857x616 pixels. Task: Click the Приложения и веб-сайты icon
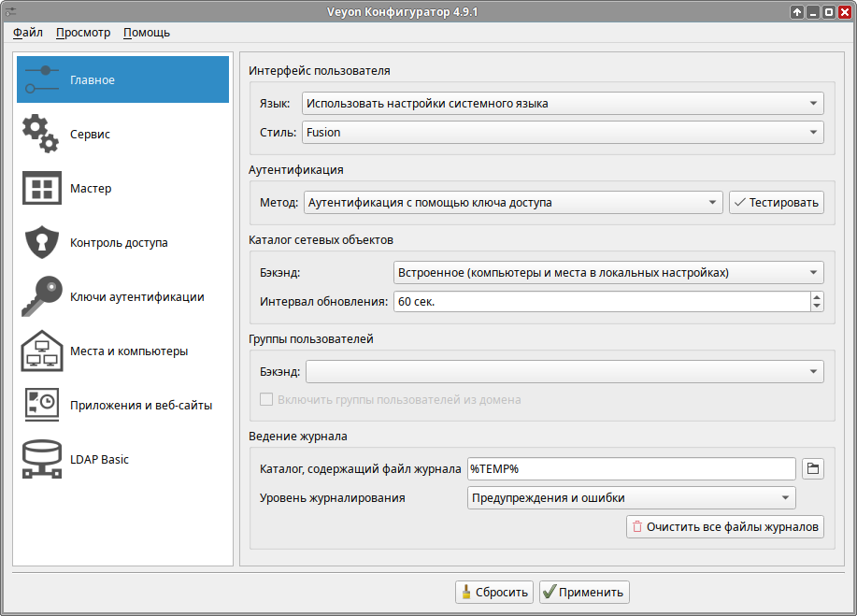click(x=42, y=405)
